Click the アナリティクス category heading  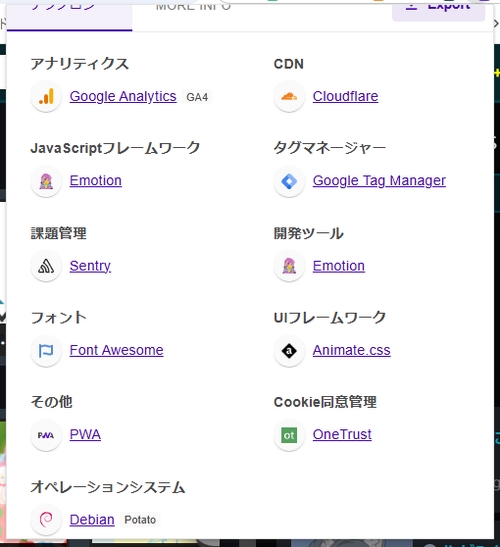point(80,64)
